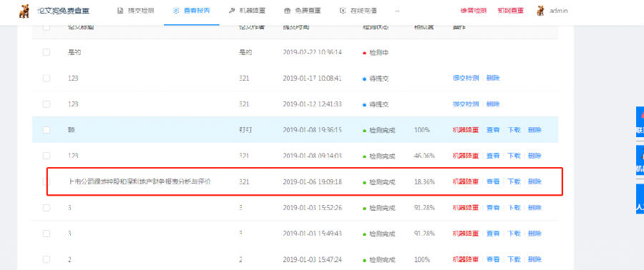This screenshot has height=270, width=644.
Task: Delete the 2019-01-17 10:08:41 entry
Action: coord(493,79)
